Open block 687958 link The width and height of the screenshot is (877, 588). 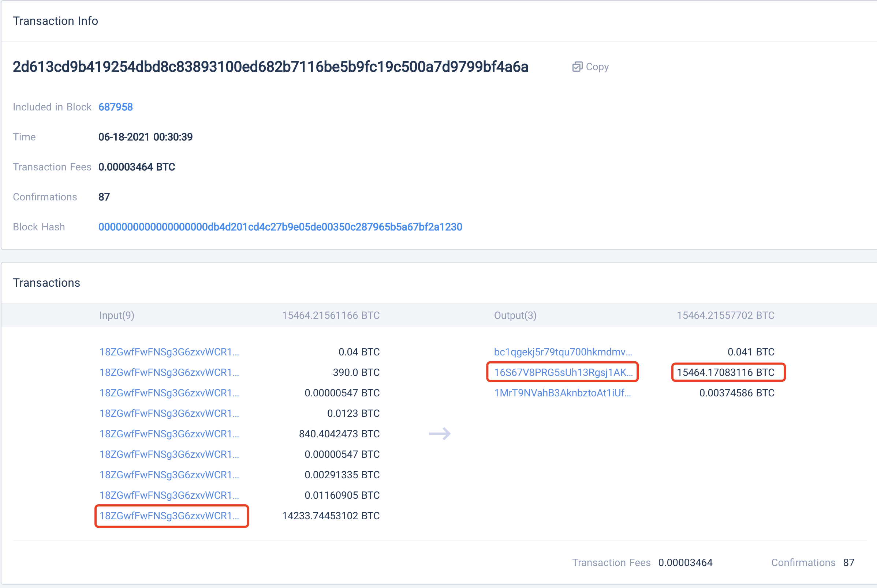coord(115,107)
